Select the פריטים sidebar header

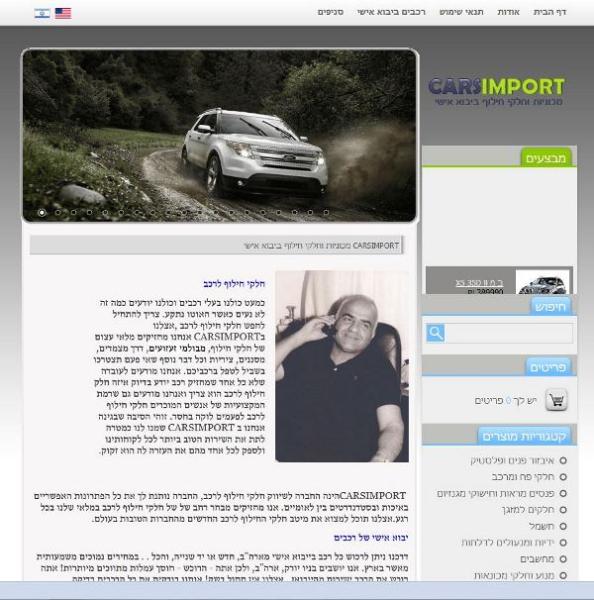pyautogui.click(x=548, y=367)
